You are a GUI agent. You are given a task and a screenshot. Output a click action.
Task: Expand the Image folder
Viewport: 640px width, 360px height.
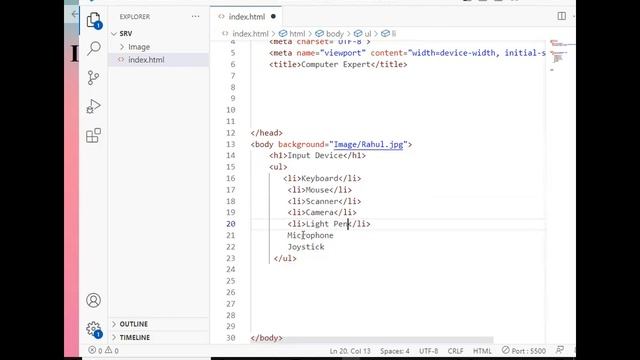(x=139, y=47)
